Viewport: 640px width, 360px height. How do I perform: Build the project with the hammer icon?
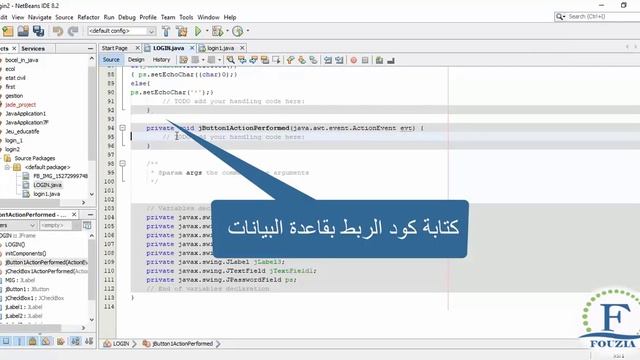tap(166, 31)
